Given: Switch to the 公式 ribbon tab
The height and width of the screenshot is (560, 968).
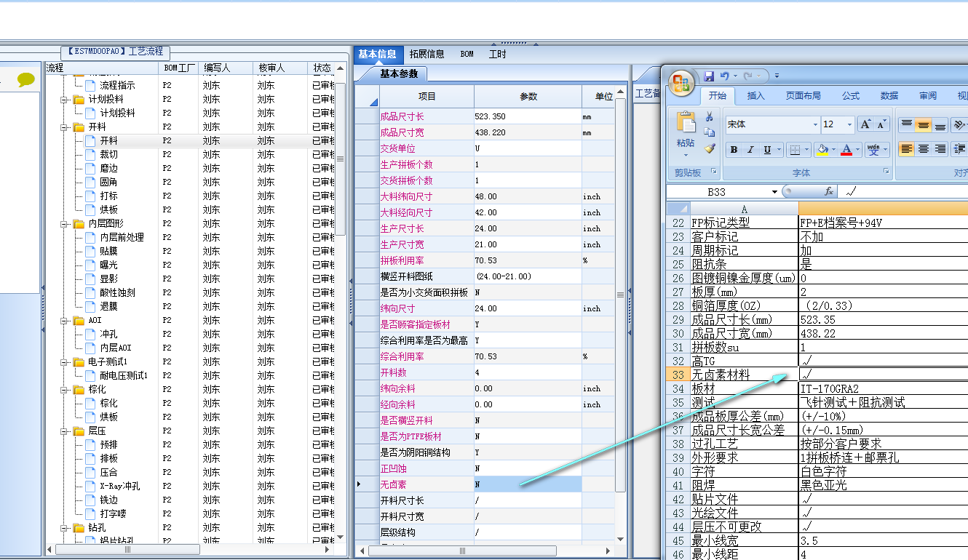Looking at the screenshot, I should (851, 95).
